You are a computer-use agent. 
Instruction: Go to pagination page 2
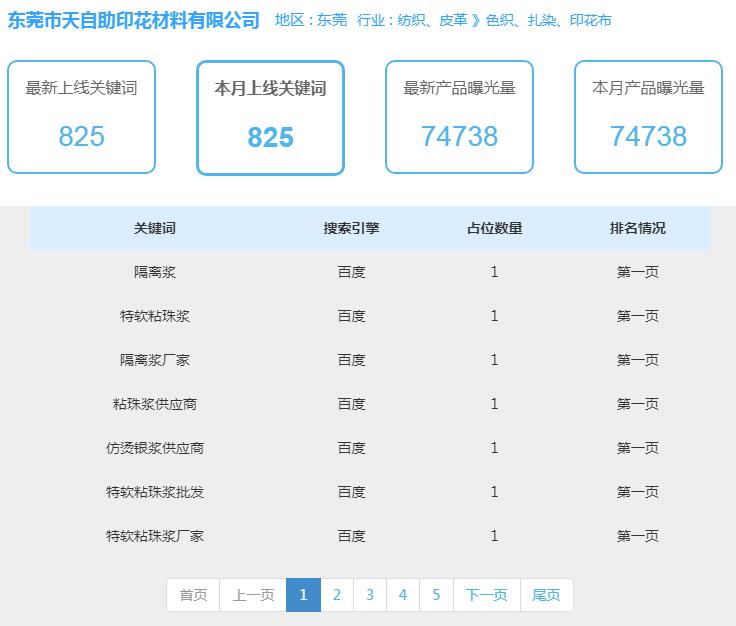click(x=337, y=595)
